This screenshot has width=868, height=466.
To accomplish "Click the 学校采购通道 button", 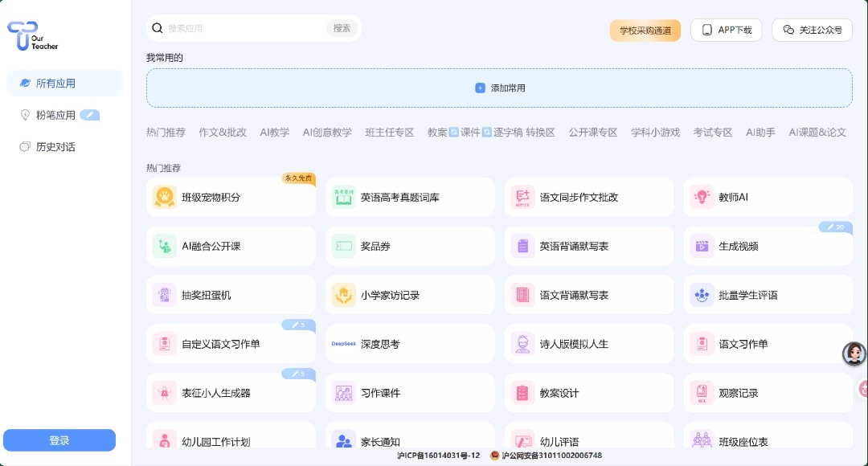I will click(645, 31).
